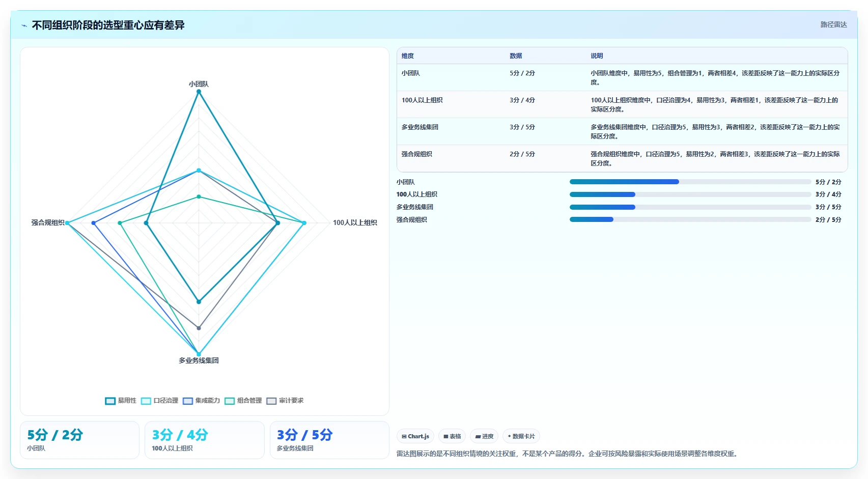Screen dimensions: 868x479
Task: Open the 多业务线集团 3分 / 5分 data card
Action: (x=329, y=440)
